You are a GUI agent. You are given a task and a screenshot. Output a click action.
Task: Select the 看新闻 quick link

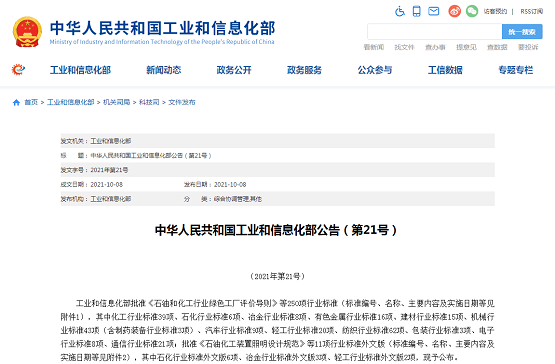374,47
